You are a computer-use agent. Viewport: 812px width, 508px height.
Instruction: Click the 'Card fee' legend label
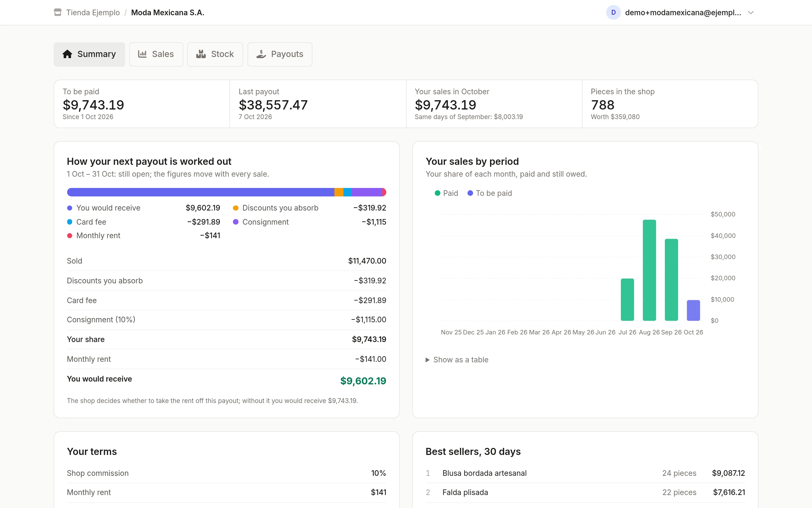click(91, 222)
